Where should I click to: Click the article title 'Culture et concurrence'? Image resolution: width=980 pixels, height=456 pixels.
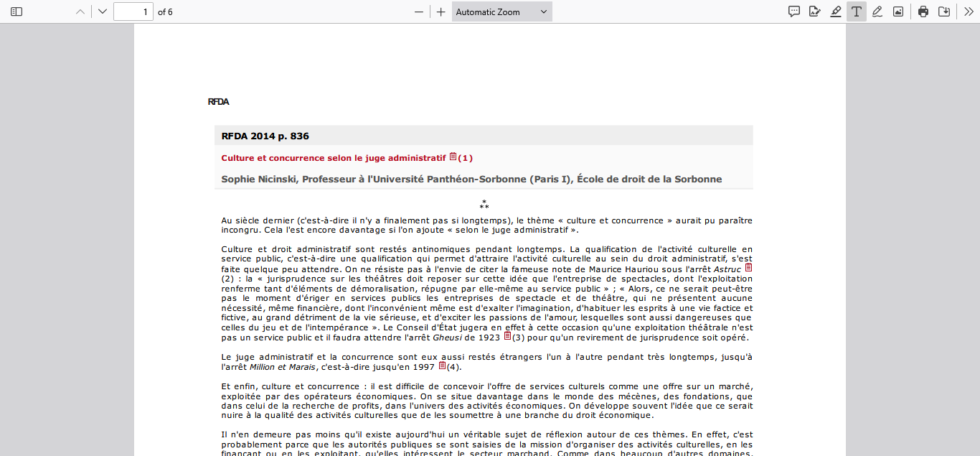pyautogui.click(x=334, y=158)
